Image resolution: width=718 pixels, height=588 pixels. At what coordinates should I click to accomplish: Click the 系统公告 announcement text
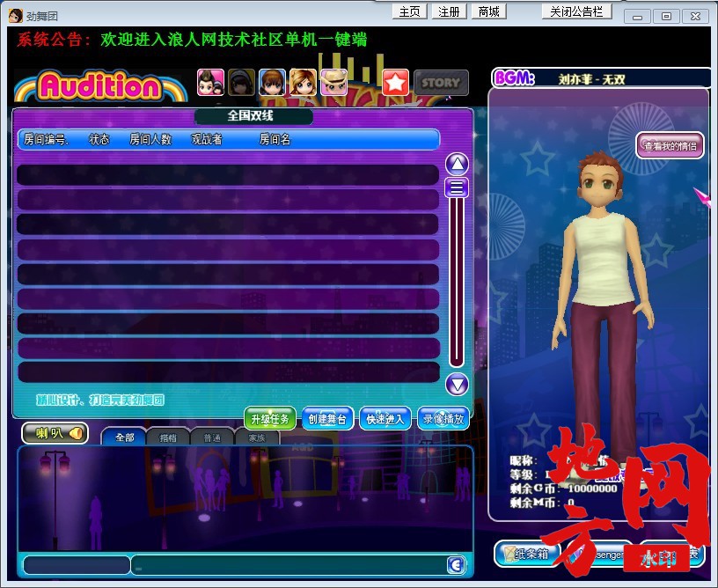pyautogui.click(x=193, y=40)
